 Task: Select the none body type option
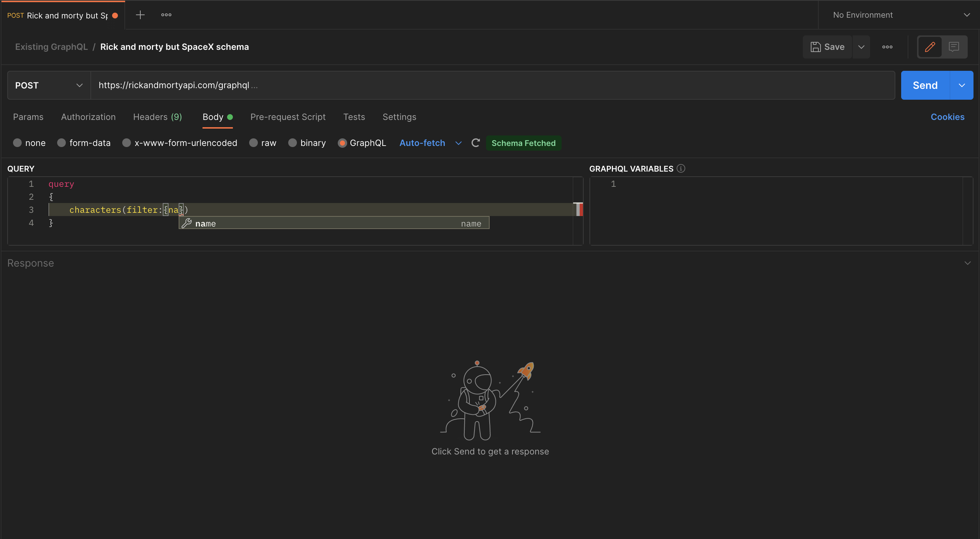click(17, 143)
